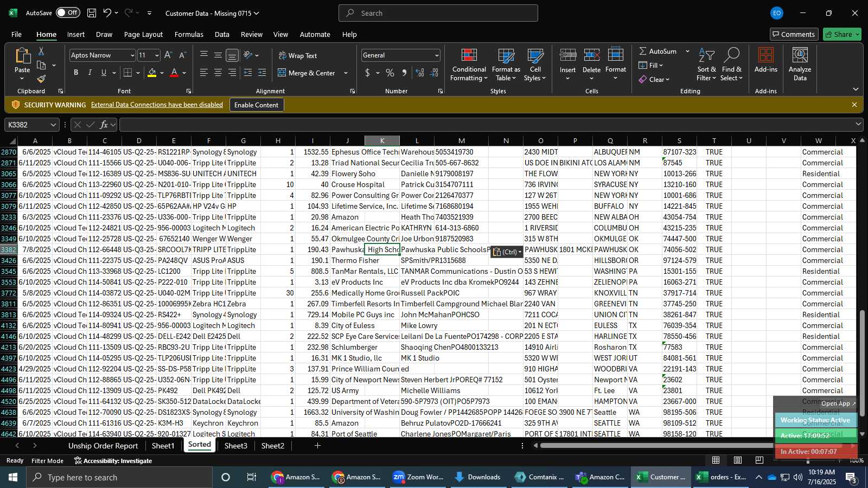Open the Insert ribbon tab

76,34
